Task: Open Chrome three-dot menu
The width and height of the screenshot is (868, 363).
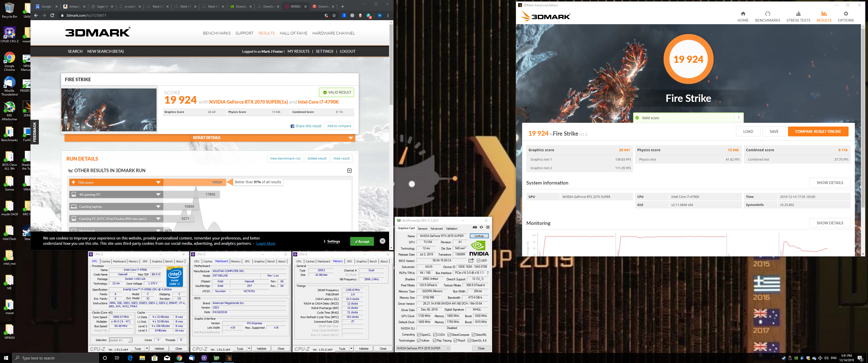Action: [388, 15]
